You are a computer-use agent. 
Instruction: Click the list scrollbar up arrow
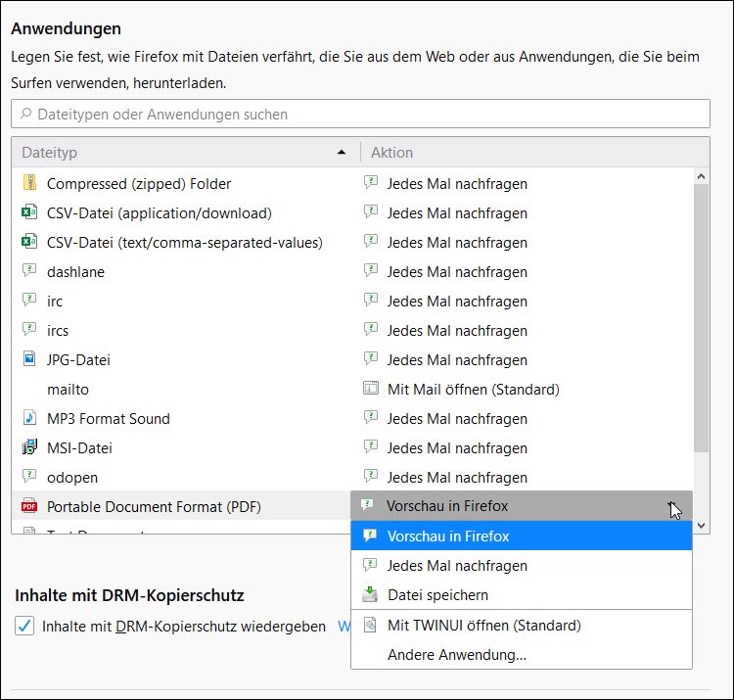coord(701,176)
